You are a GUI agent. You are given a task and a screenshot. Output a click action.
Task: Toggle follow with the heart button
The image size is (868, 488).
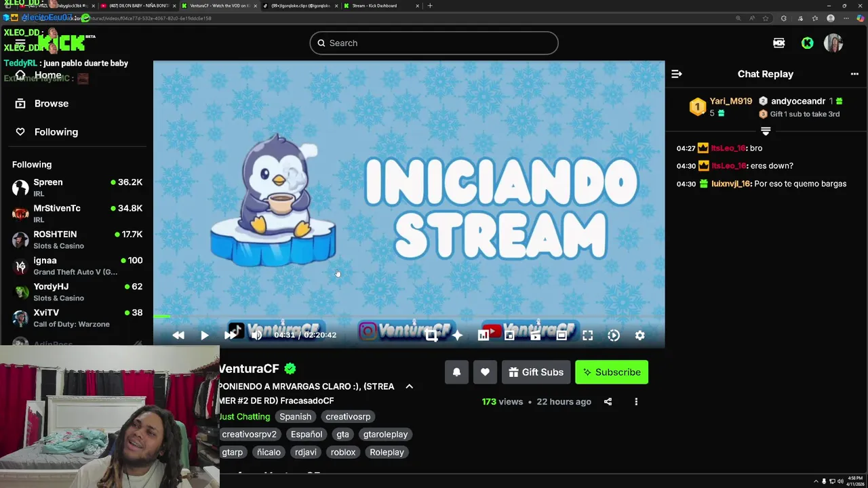click(485, 372)
